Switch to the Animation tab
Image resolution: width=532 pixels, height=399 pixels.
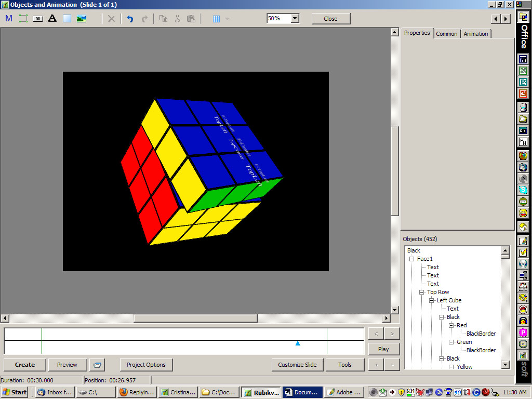pyautogui.click(x=475, y=34)
